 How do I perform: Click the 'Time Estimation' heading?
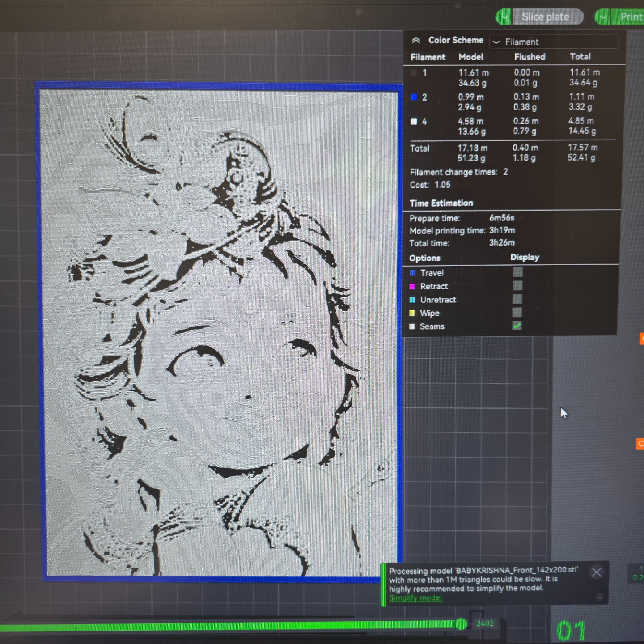[x=441, y=203]
